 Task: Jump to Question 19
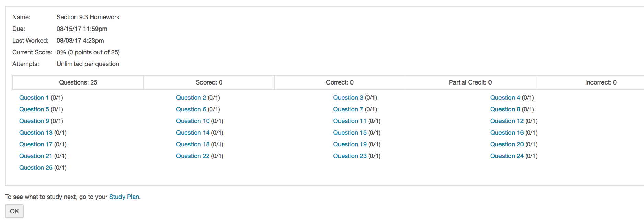click(x=349, y=144)
